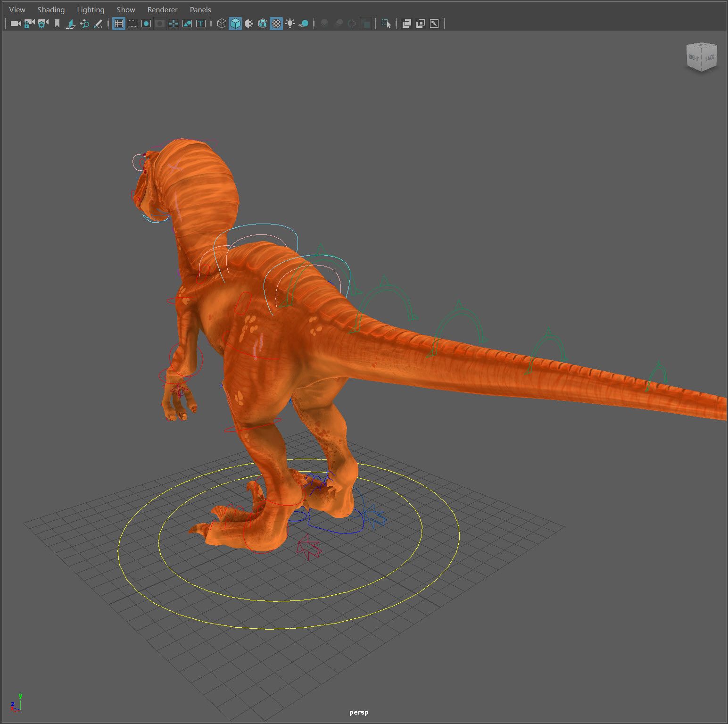Click the Select Camera icon
The width and height of the screenshot is (728, 724).
pos(16,24)
